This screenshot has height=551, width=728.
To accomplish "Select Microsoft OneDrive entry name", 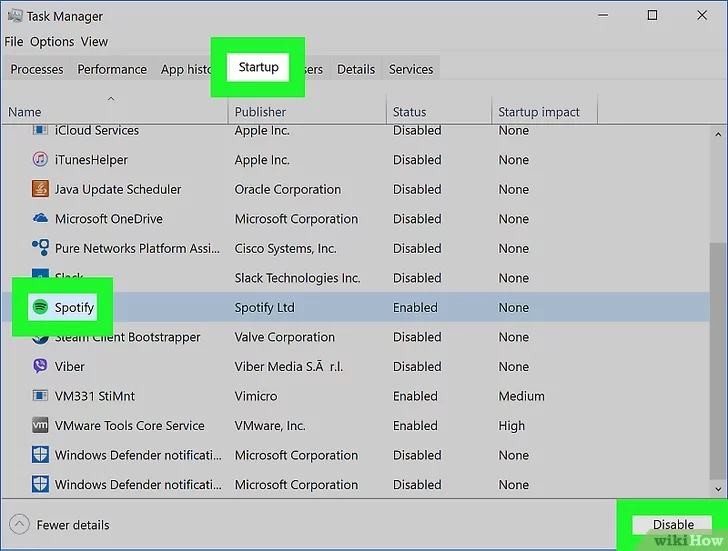I will [109, 219].
